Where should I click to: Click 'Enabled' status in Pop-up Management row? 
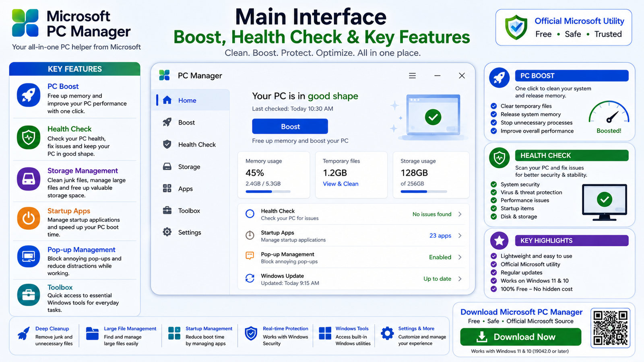[x=440, y=257]
